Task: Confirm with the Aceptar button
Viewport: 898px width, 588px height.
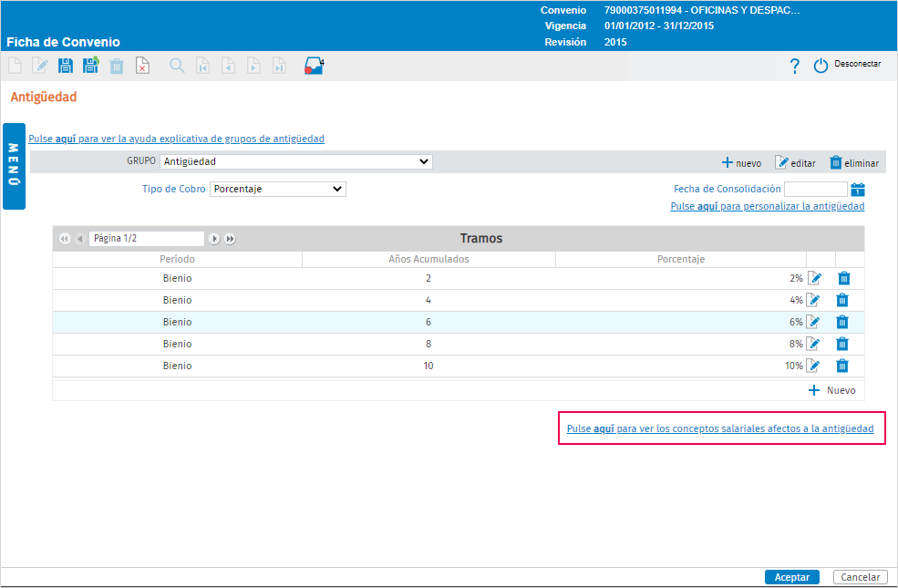Action: pyautogui.click(x=792, y=577)
